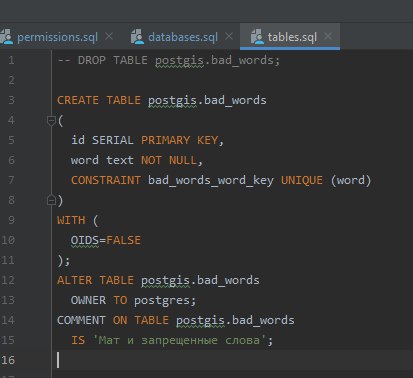Click 'UNIQUE' keyword on line 7
Screen dimensions: 413x378
coord(302,180)
